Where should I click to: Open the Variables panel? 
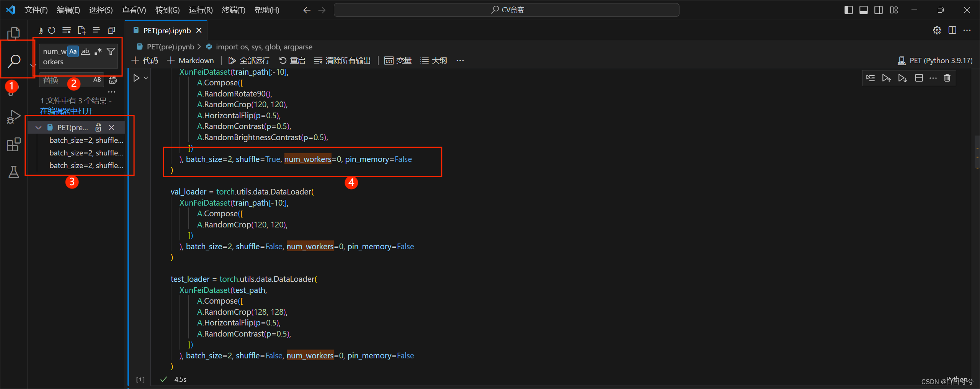(x=398, y=60)
